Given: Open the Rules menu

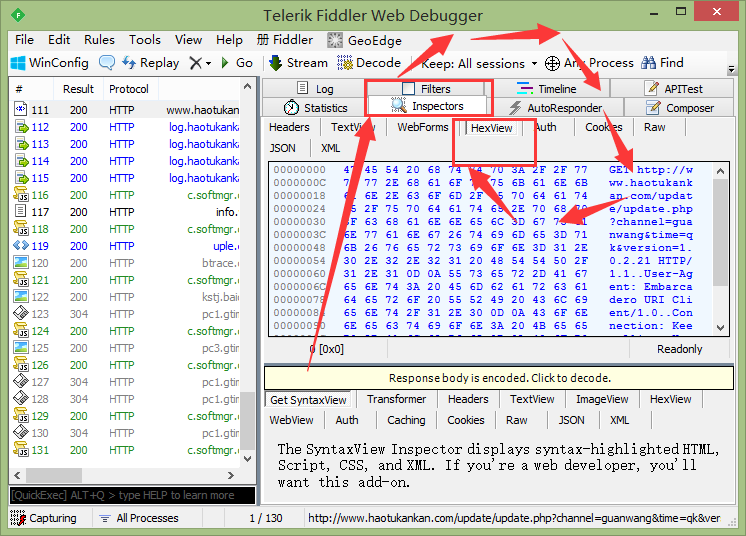Looking at the screenshot, I should [x=99, y=40].
